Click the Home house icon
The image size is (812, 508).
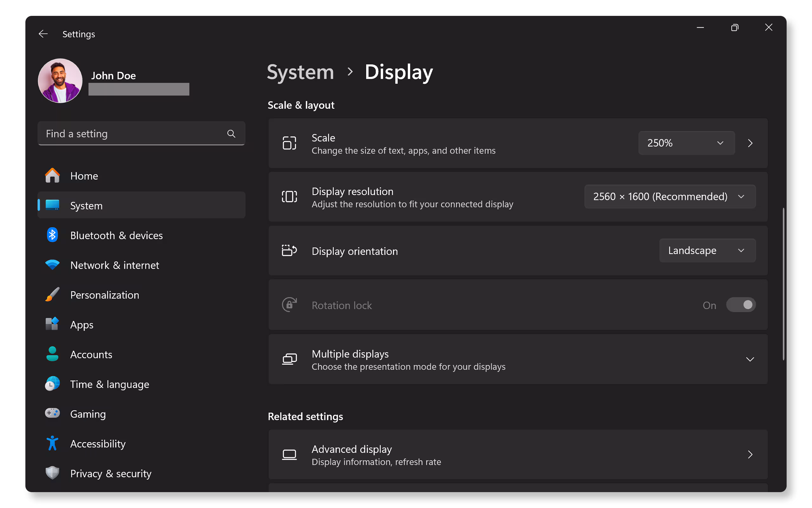pyautogui.click(x=52, y=175)
